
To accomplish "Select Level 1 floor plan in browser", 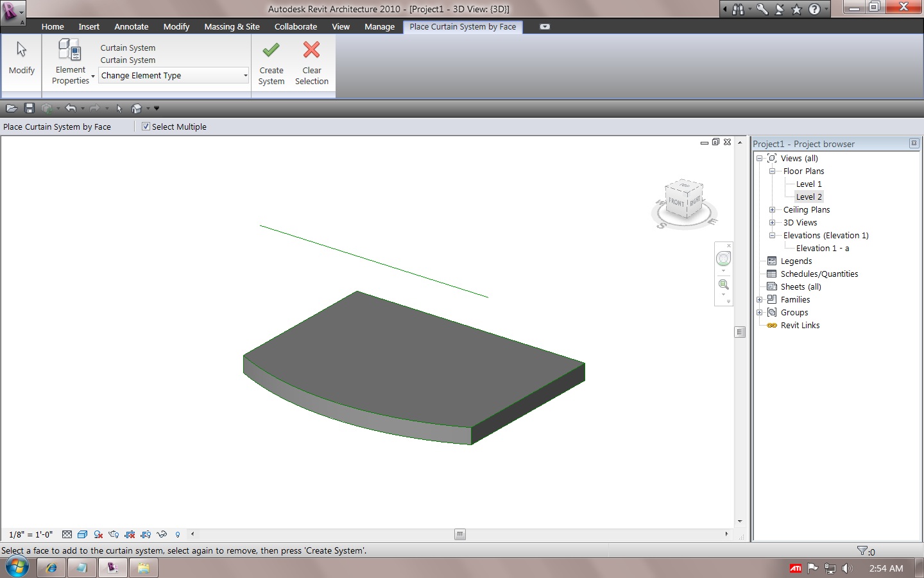I will [x=809, y=184].
